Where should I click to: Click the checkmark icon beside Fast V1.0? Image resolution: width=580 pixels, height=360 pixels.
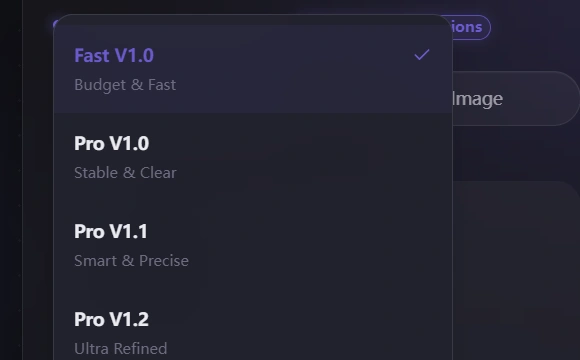point(422,55)
